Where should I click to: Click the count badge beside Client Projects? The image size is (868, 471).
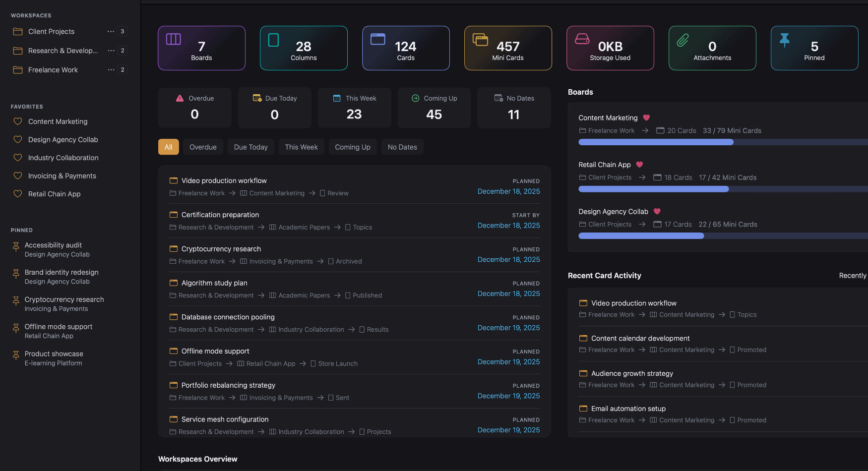pos(122,31)
